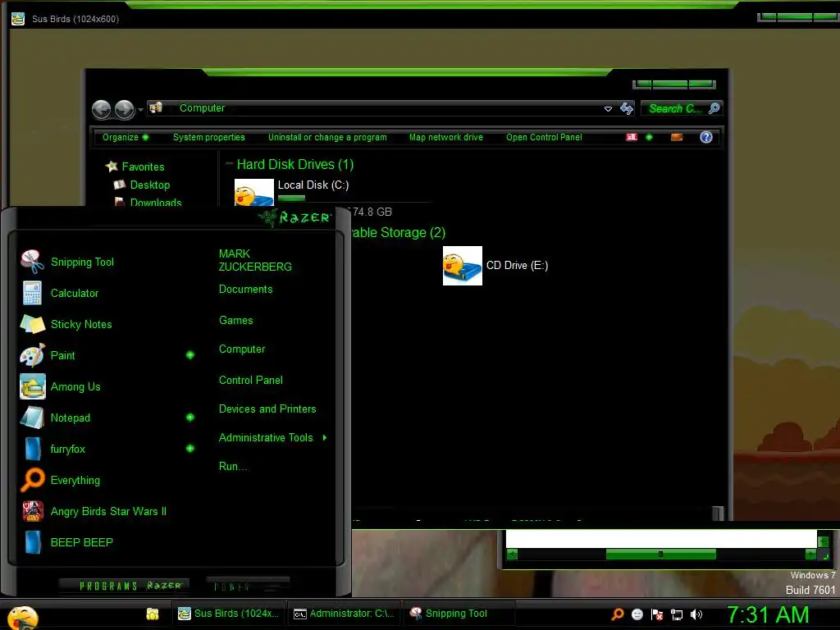Select Run... in start menu

233,467
